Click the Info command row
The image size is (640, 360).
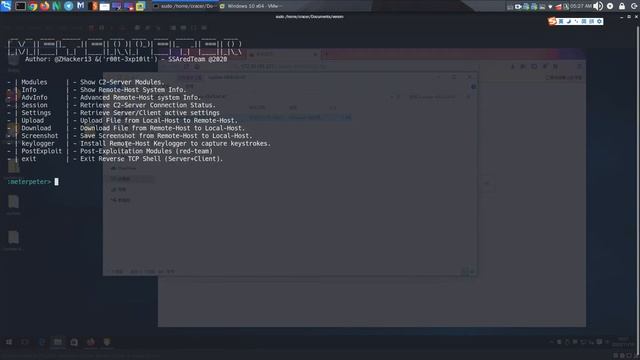click(x=97, y=90)
